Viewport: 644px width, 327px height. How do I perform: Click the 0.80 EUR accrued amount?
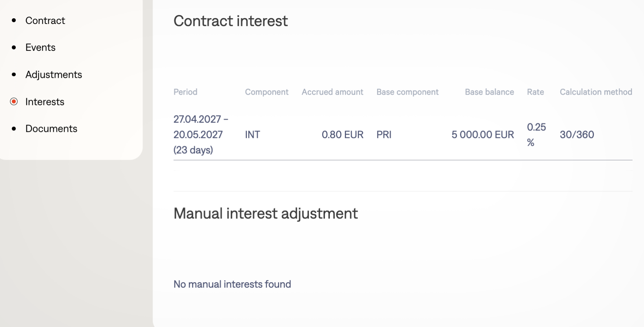coord(342,135)
